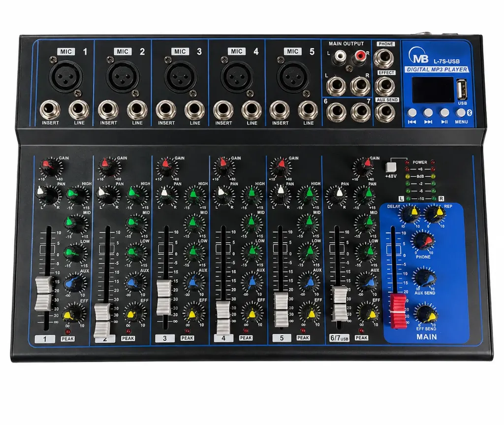Skip to previous track on MP3 player

(x=412, y=113)
